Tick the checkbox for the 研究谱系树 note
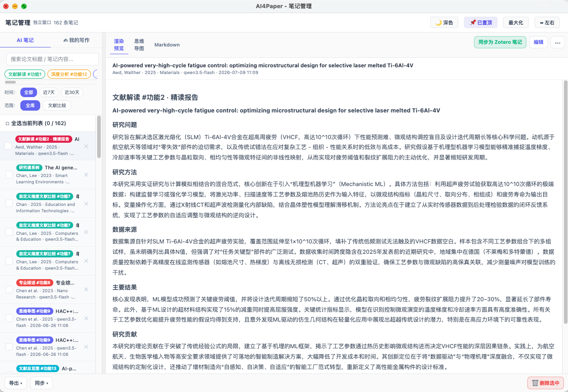 pos(9,175)
